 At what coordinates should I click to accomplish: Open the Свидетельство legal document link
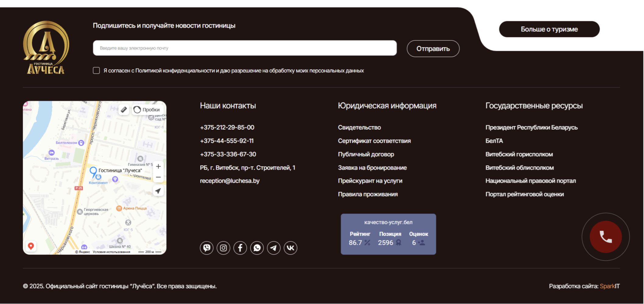359,128
